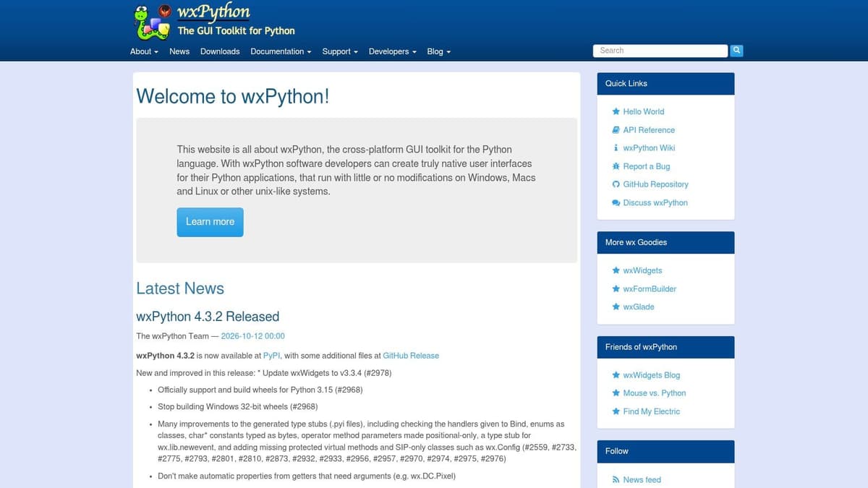Click the GitHub icon beside GitHub Repository
The image size is (868, 488).
pyautogui.click(x=616, y=184)
